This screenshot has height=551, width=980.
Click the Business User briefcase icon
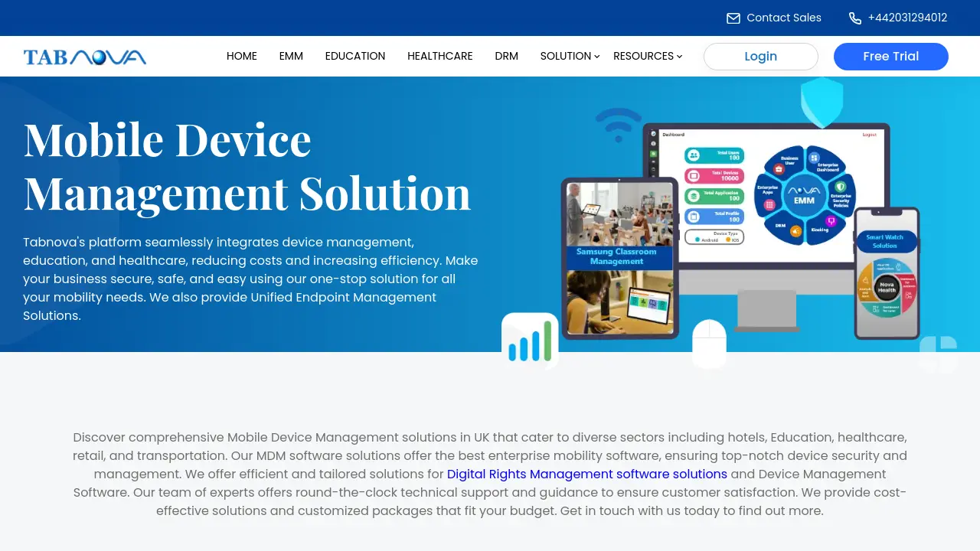tap(779, 169)
